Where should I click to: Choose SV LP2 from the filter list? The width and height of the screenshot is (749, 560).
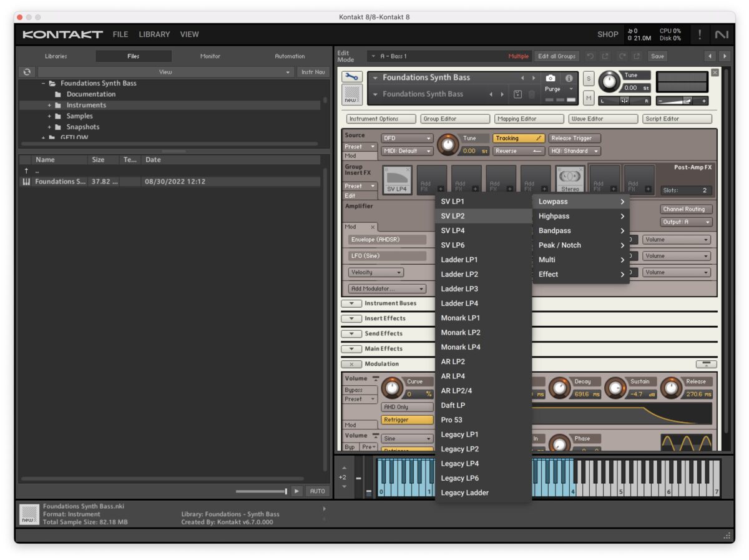pyautogui.click(x=483, y=216)
